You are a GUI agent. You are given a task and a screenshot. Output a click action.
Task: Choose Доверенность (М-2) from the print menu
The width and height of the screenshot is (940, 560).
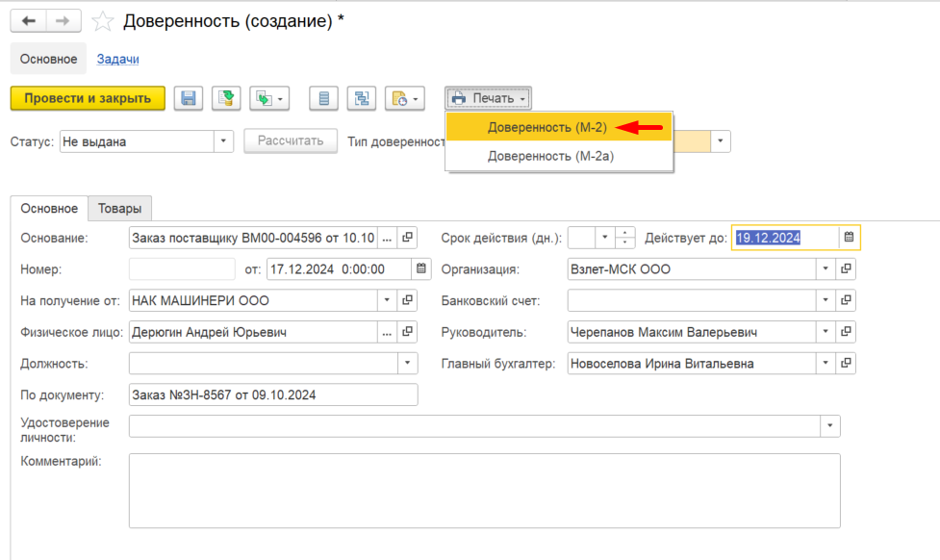click(559, 127)
